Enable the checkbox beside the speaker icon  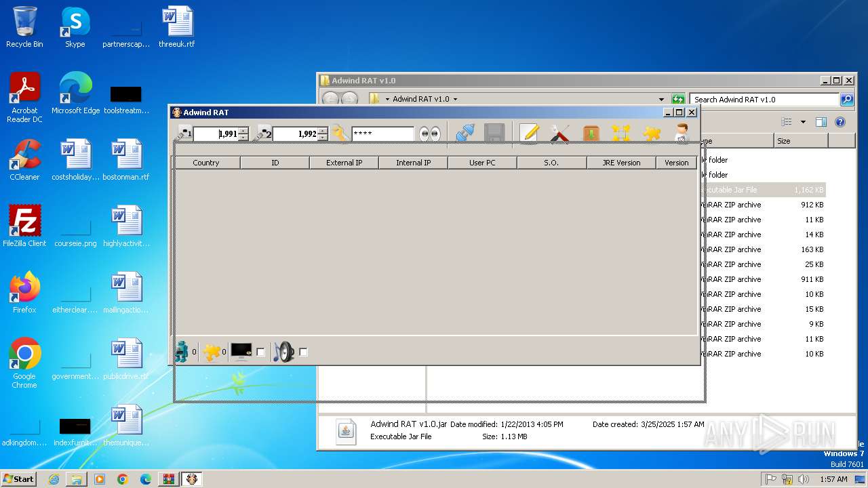[303, 352]
